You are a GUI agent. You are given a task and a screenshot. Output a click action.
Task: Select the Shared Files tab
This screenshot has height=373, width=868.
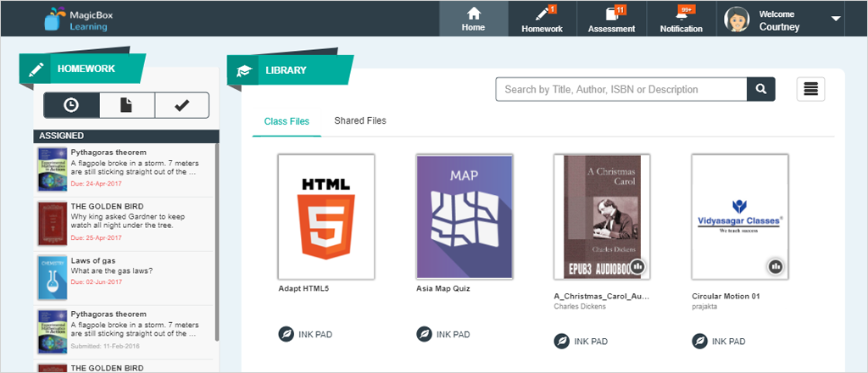[x=360, y=120]
